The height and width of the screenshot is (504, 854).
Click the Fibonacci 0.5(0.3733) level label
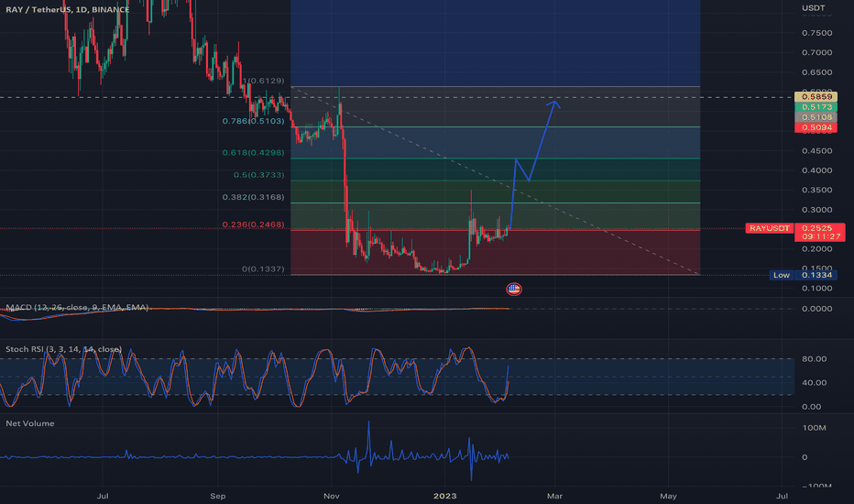point(258,175)
